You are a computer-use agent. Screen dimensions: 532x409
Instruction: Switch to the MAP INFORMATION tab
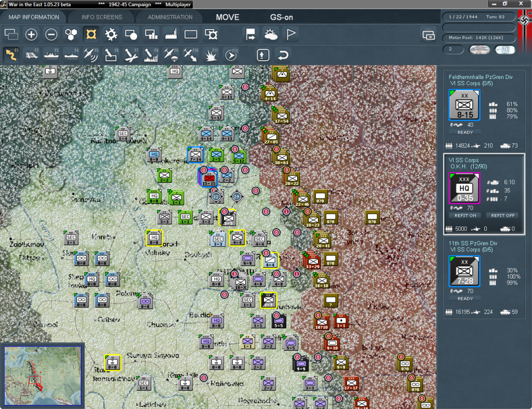(34, 17)
